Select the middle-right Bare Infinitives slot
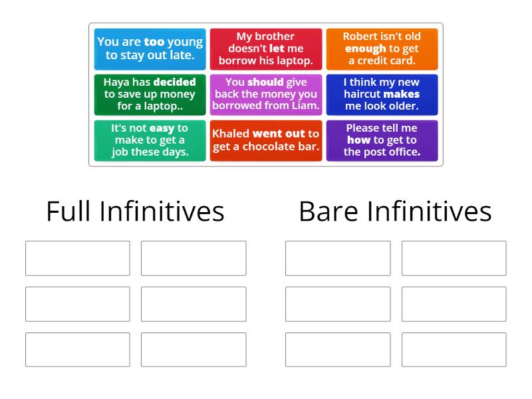The height and width of the screenshot is (399, 532). 453,304
